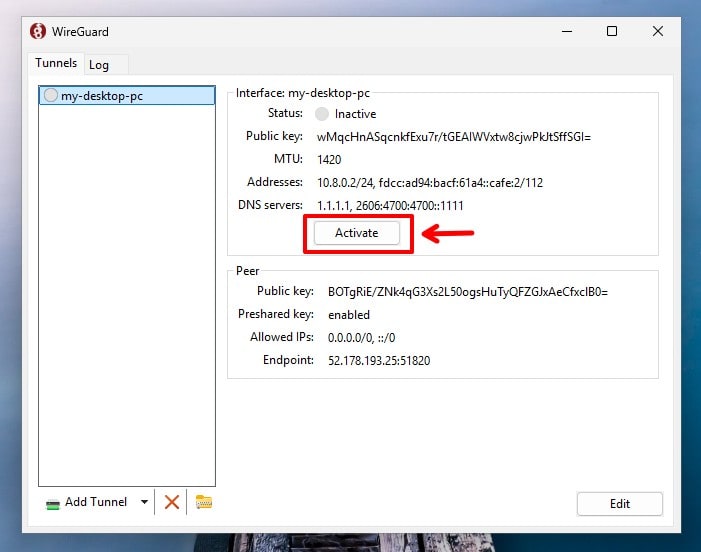Screen dimensions: 701x552
Task: Click the MTU value 1420
Action: tap(329, 160)
